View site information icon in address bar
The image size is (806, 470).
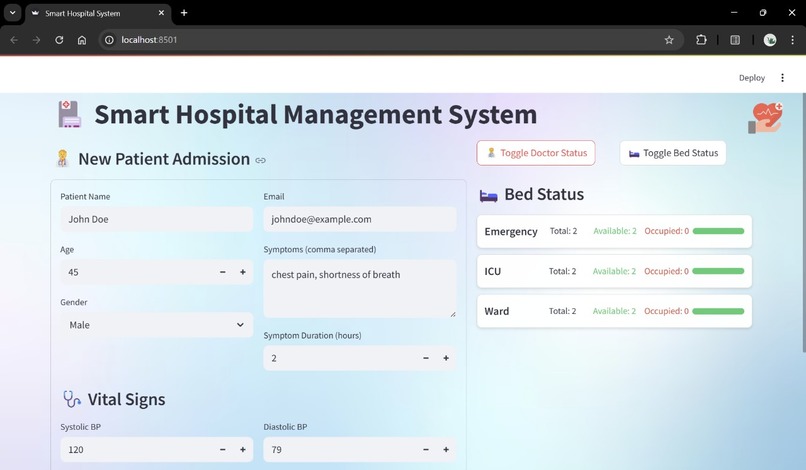pos(109,40)
